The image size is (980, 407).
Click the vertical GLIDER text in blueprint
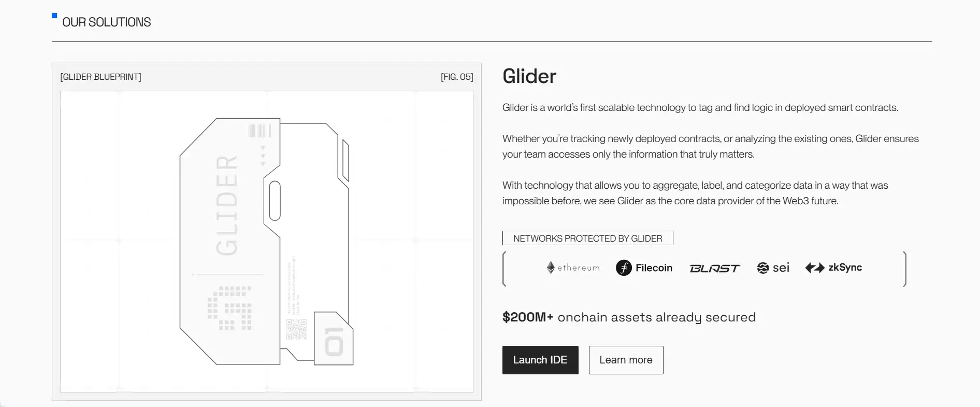[227, 205]
